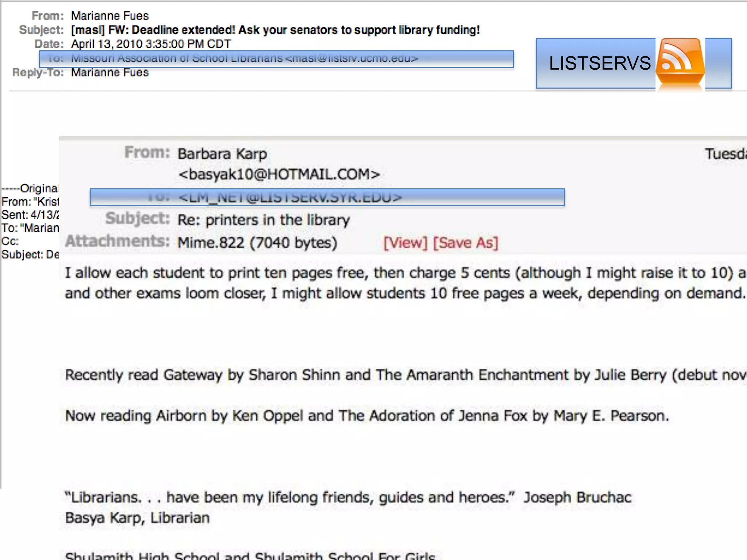747x560 pixels.
Task: Click the basyak10@HOTMAIL.COM email address
Action: tap(279, 174)
